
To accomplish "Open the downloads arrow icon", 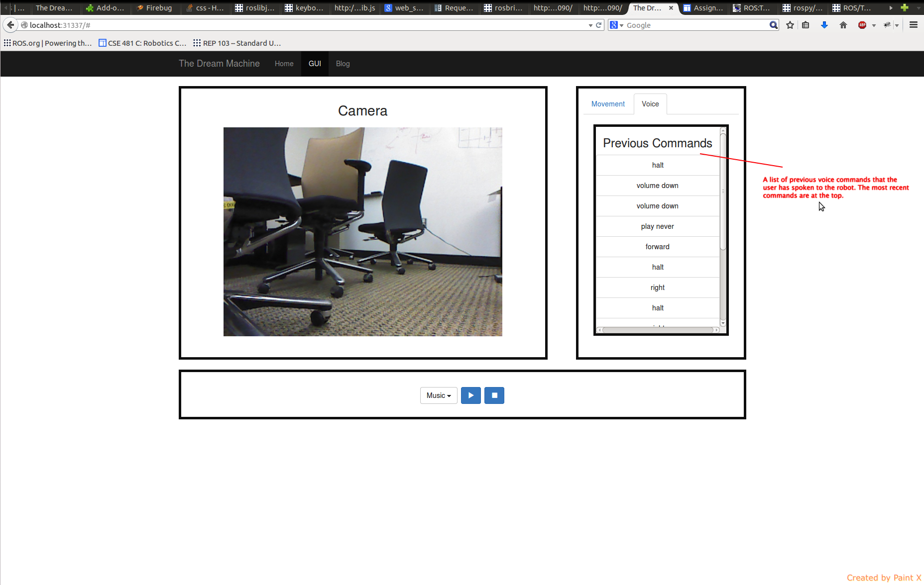I will [824, 25].
